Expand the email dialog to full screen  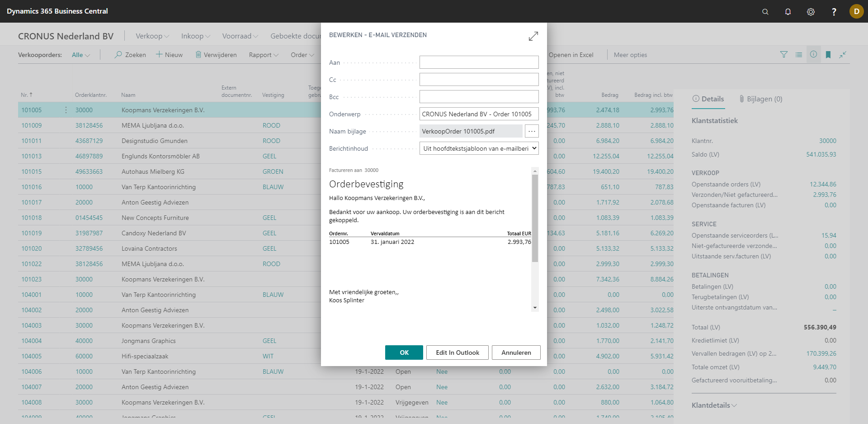533,36
